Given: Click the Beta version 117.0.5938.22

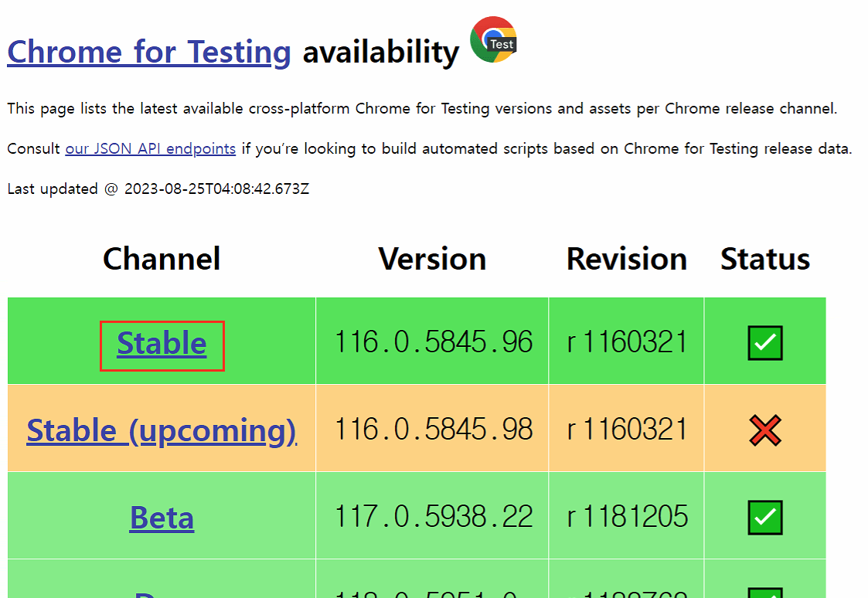Looking at the screenshot, I should point(433,516).
